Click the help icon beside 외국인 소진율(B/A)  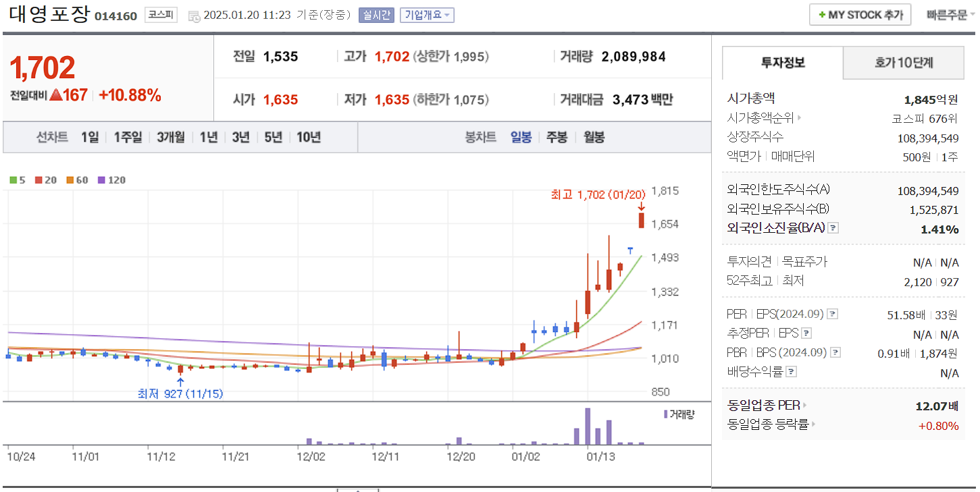835,227
